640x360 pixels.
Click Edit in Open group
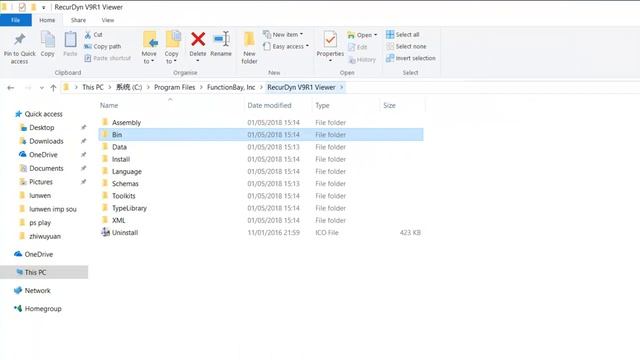click(358, 47)
